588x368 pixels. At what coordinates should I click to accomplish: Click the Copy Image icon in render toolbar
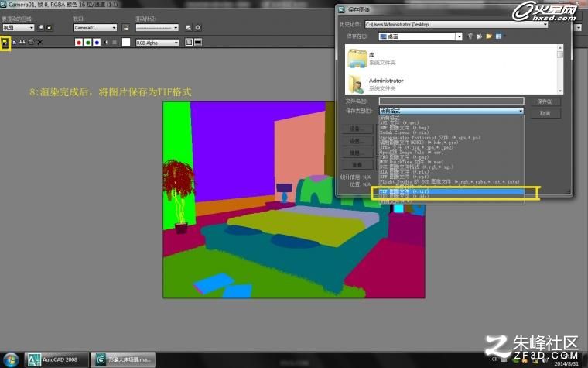coord(14,43)
